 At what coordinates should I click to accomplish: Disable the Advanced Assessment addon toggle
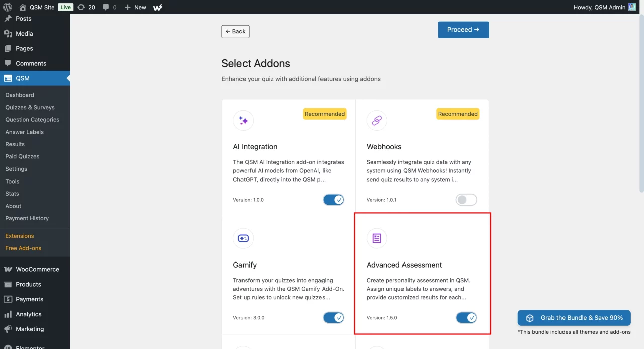tap(466, 317)
